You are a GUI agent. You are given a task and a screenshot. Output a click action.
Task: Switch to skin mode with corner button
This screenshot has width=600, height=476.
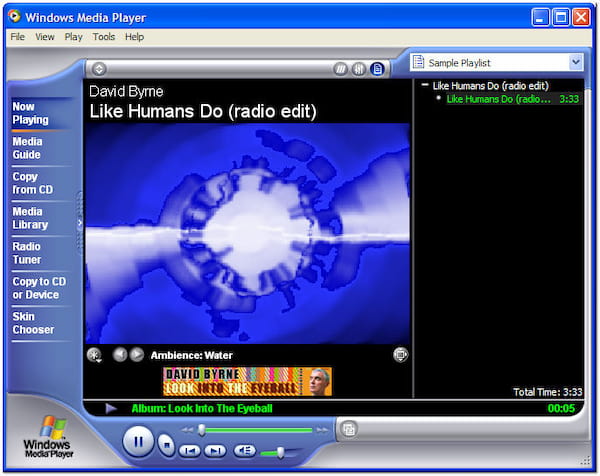pos(348,429)
